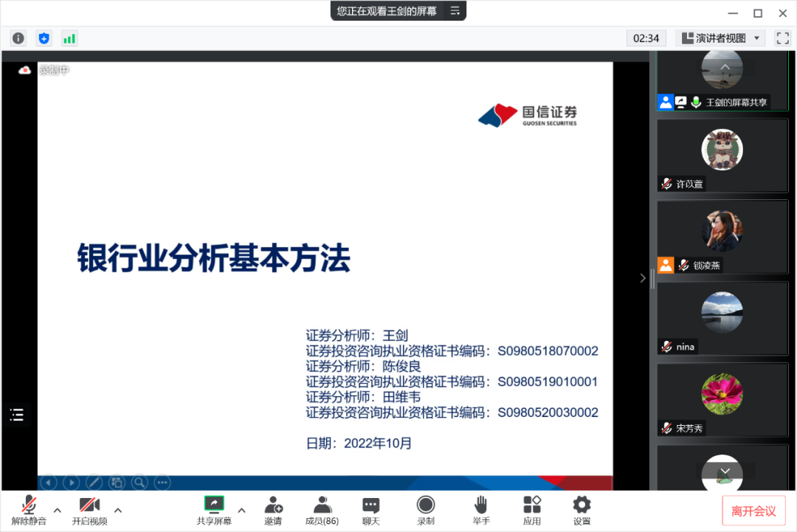Turn on camera (开启视频)
This screenshot has width=797, height=532.
(x=89, y=510)
